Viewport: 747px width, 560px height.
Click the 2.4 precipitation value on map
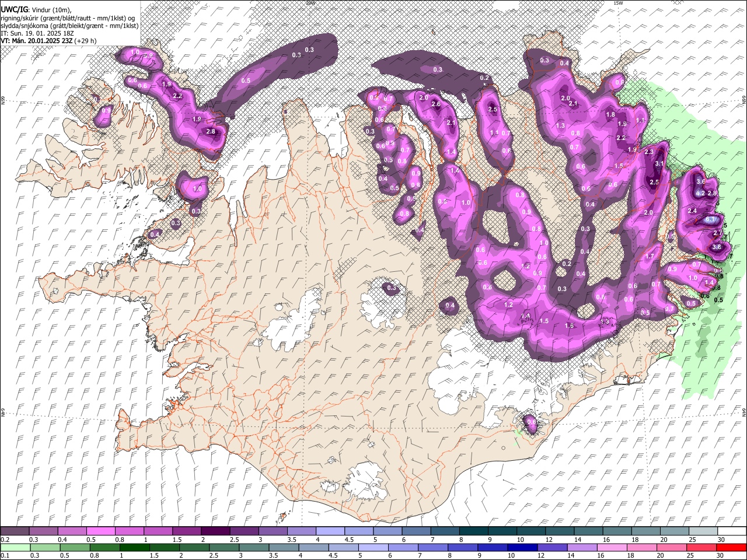(693, 211)
